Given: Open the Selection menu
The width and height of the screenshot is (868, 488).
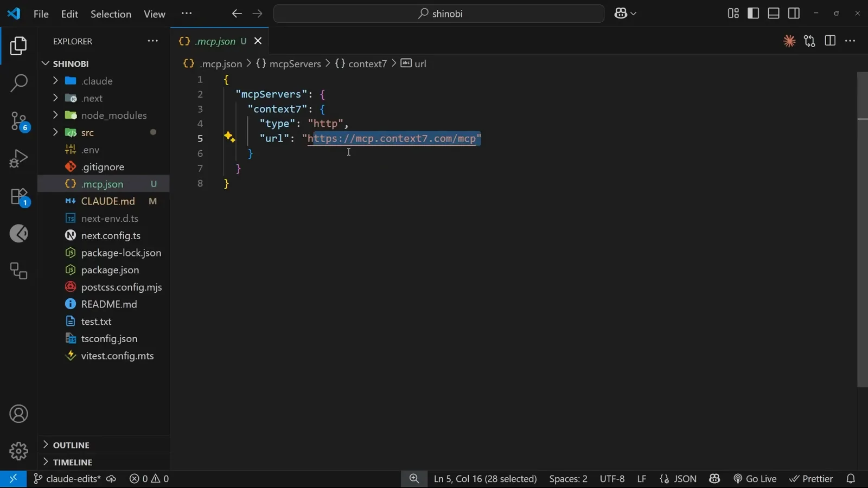Looking at the screenshot, I should tap(111, 14).
